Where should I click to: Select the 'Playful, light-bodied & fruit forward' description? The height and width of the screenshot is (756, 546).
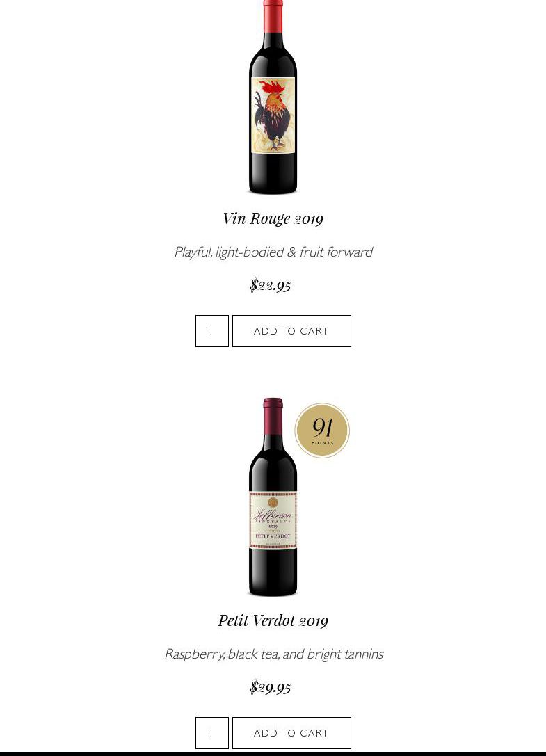pos(273,252)
